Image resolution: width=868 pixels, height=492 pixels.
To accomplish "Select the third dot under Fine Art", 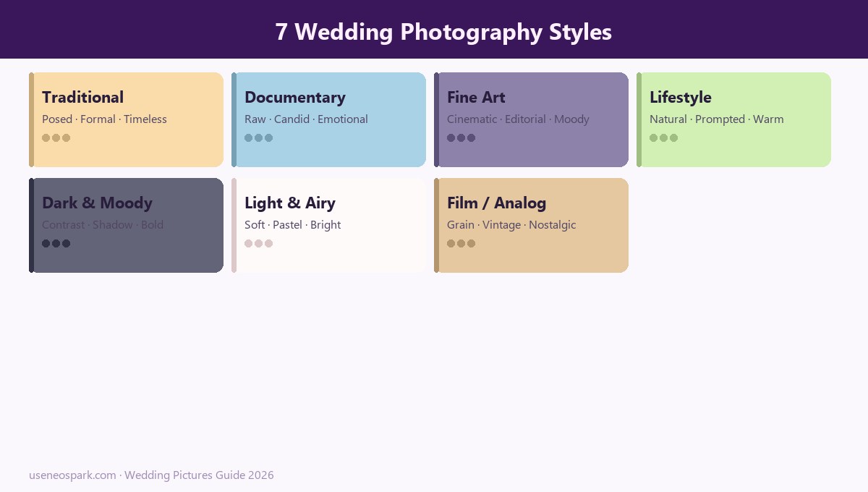I will tap(472, 137).
